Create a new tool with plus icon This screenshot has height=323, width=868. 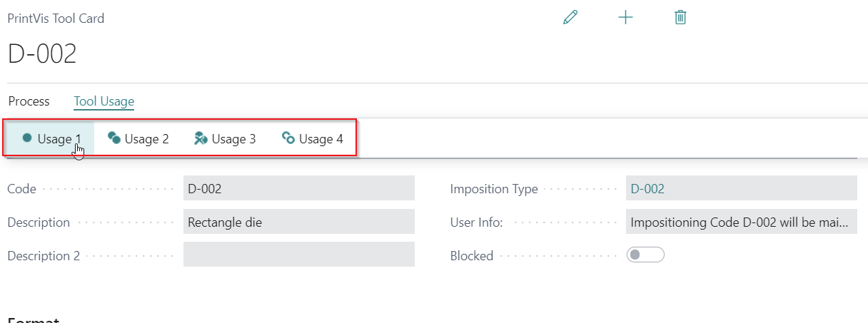click(625, 18)
